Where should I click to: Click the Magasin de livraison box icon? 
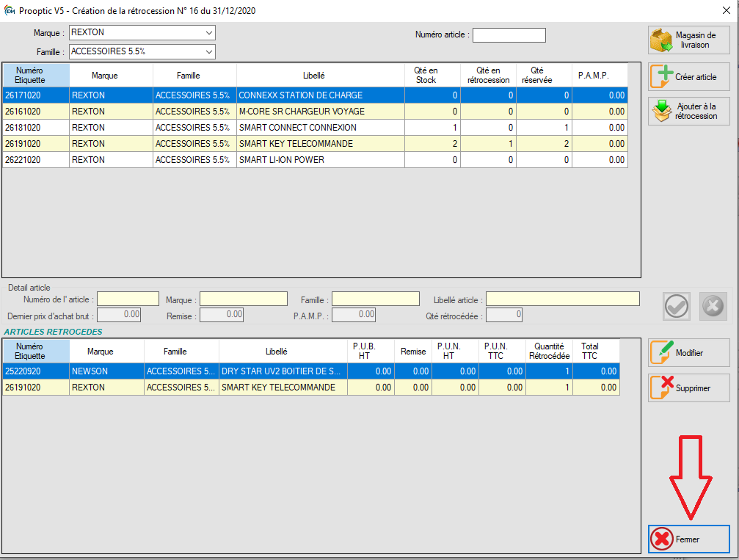(x=662, y=40)
